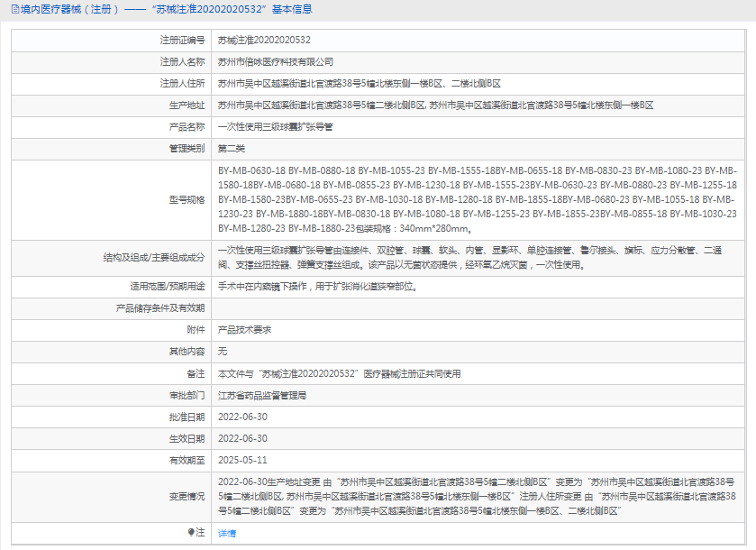The height and width of the screenshot is (550, 756).
Task: Select the structure description text about 球囊扩张导管
Action: tap(469, 258)
